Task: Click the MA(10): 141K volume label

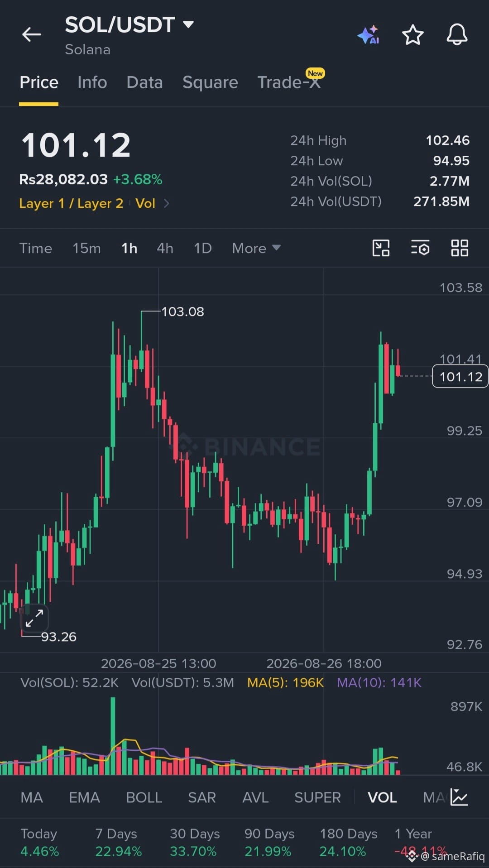Action: (379, 682)
